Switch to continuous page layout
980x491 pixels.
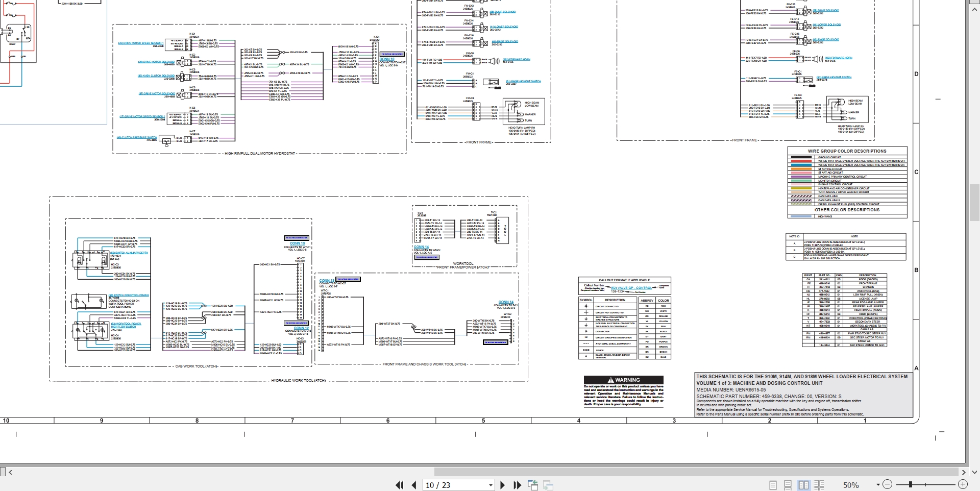(788, 485)
